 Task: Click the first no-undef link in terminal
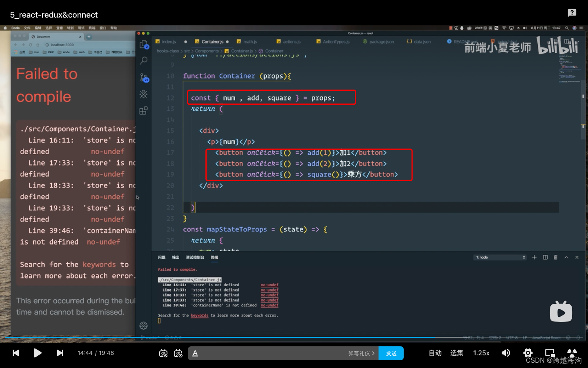[269, 285]
